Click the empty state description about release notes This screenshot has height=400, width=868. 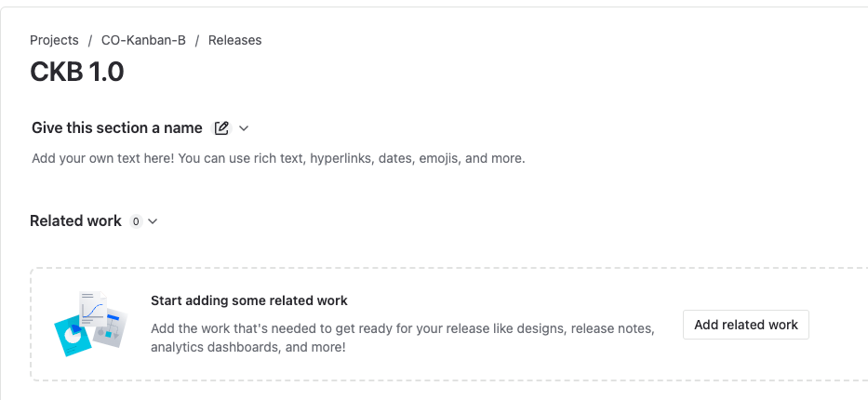click(x=403, y=338)
